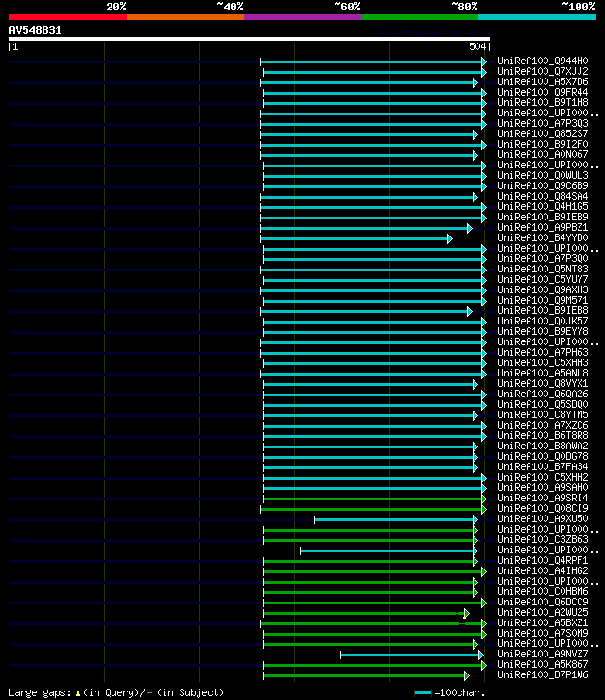Open hit UniRef100_A5X7D6
605x700 pixels.
point(543,81)
